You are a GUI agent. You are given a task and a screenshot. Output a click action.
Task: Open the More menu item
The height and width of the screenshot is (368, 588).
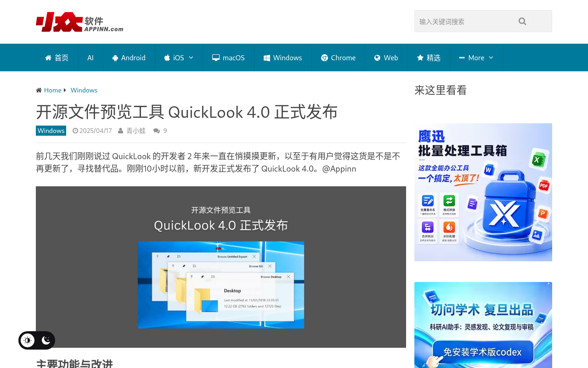[x=476, y=57]
